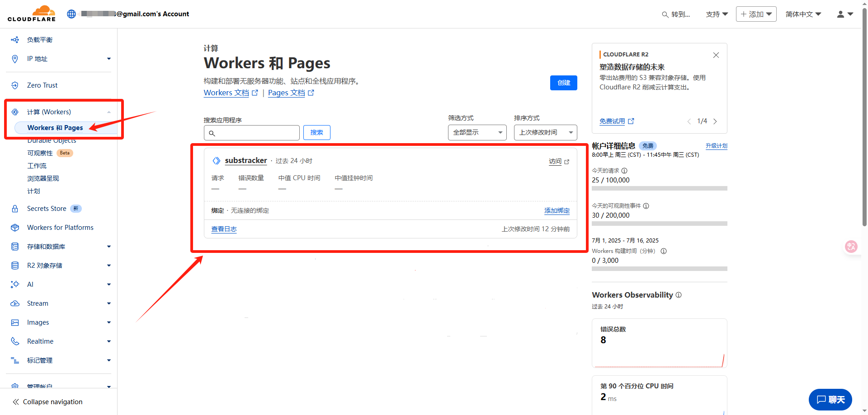The height and width of the screenshot is (415, 868).
Task: Click the 查看日志 view logs link
Action: [x=224, y=229]
